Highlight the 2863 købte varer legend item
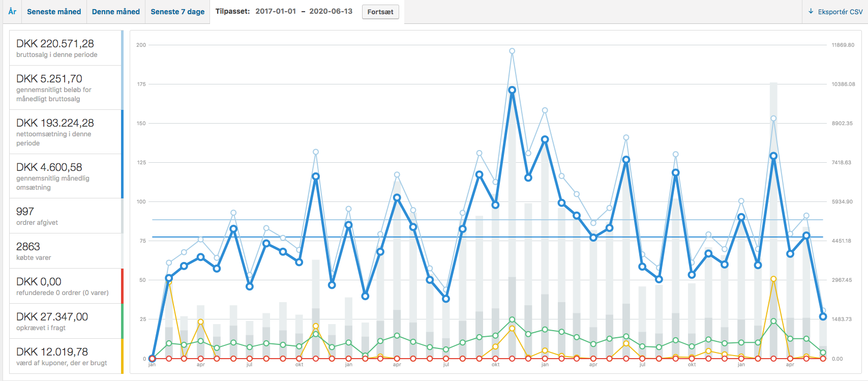Viewport: 868px width, 381px height. (x=66, y=251)
